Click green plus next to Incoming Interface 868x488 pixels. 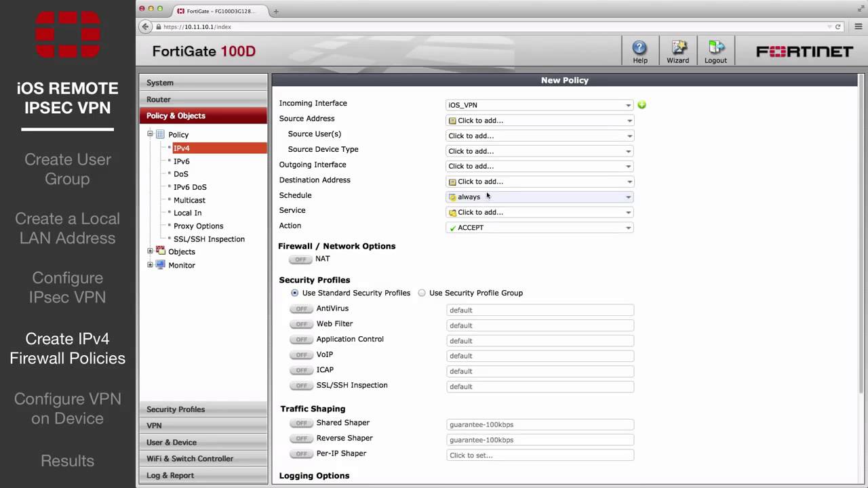[x=642, y=105]
